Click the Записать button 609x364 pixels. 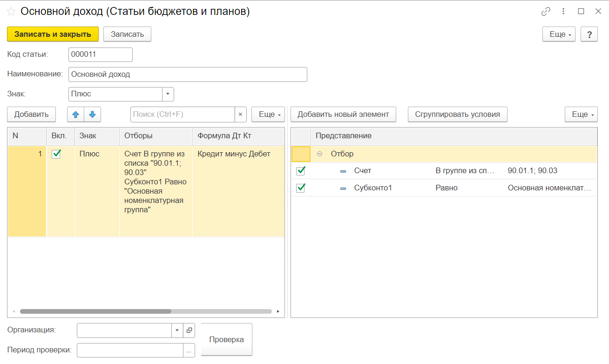[127, 34]
